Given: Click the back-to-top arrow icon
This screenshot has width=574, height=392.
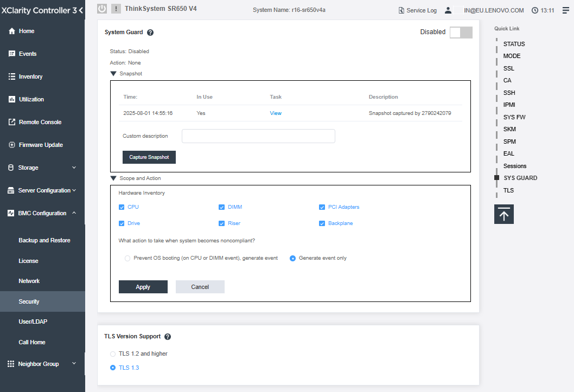Looking at the screenshot, I should (x=504, y=214).
